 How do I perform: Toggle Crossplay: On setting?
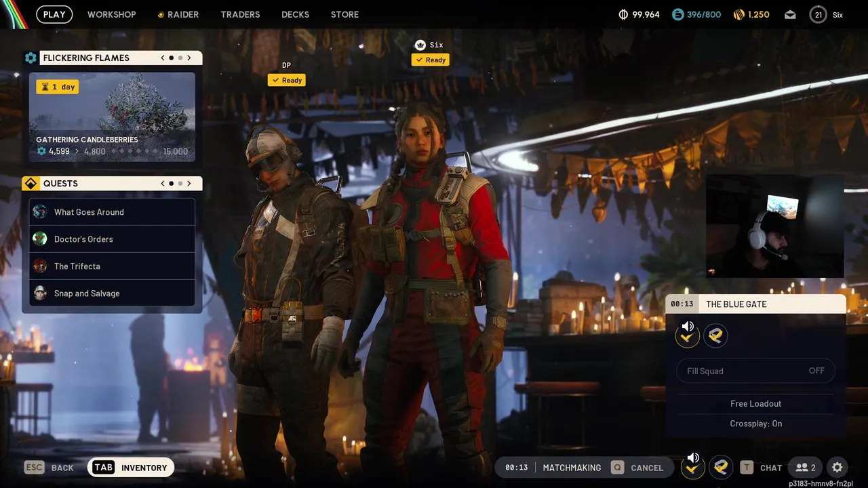pos(756,424)
